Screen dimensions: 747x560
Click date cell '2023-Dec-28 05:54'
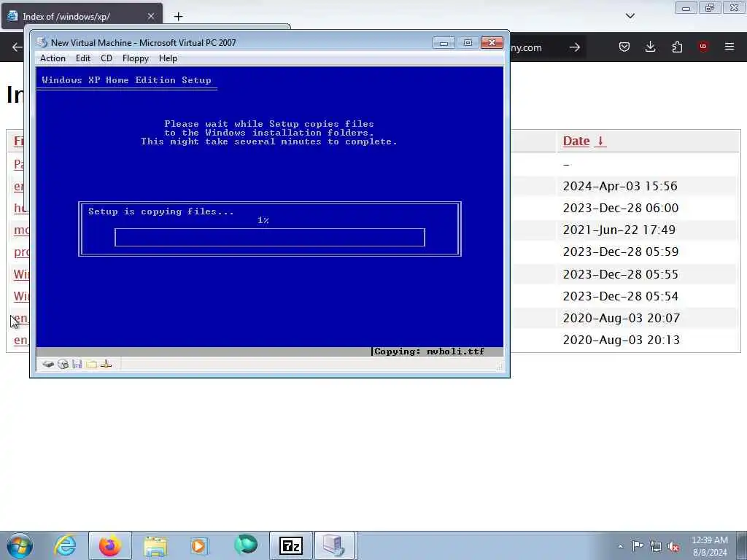(x=620, y=296)
